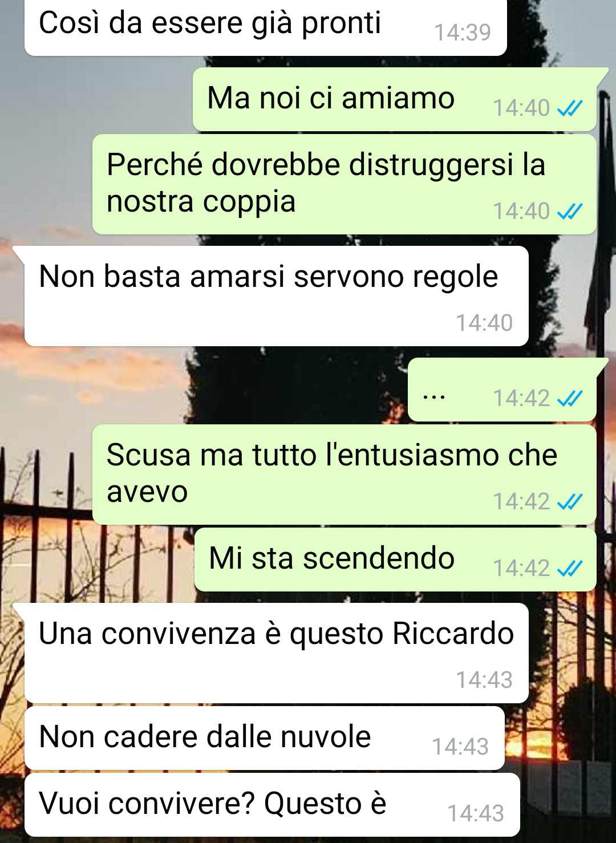Viewport: 616px width, 843px height.
Task: Tap the read ticks on 'Mi sta scendendo'
Action: (x=569, y=568)
